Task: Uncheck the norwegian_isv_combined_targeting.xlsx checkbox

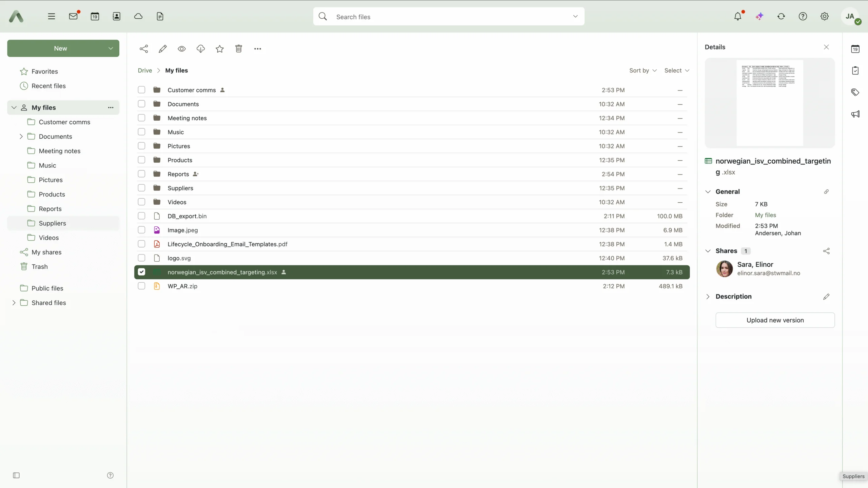Action: 141,272
